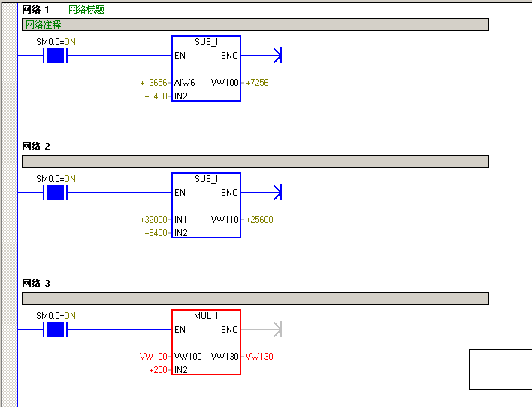Click the network 1 comment field

[255, 25]
